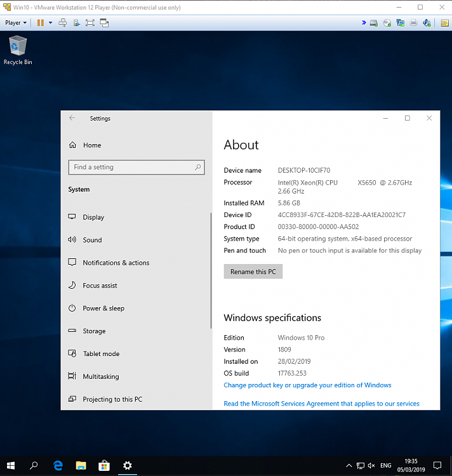Click the Settings gear taskbar icon
452x476 pixels.
click(x=127, y=465)
